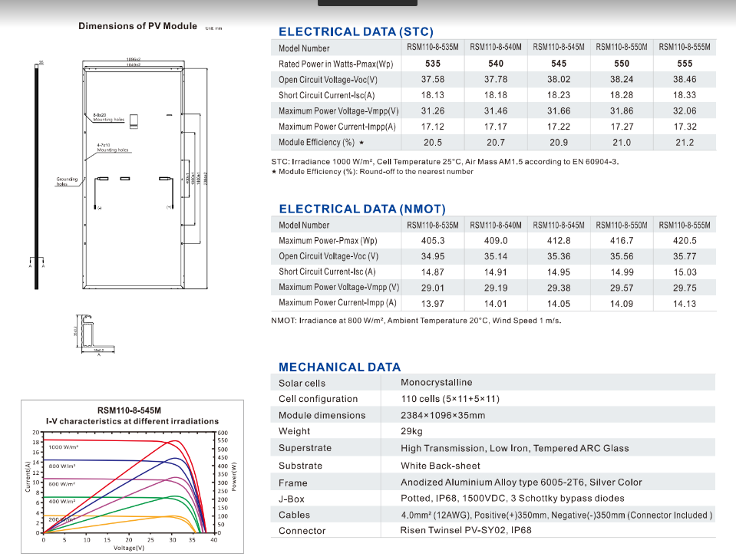Select the STC Vmpp value 31.26
The width and height of the screenshot is (736, 560).
433,110
